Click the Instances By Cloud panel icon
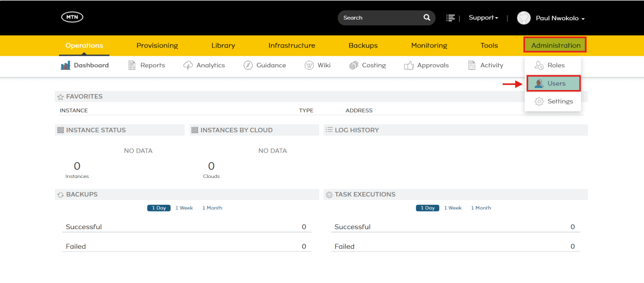644x283 pixels. click(x=195, y=130)
